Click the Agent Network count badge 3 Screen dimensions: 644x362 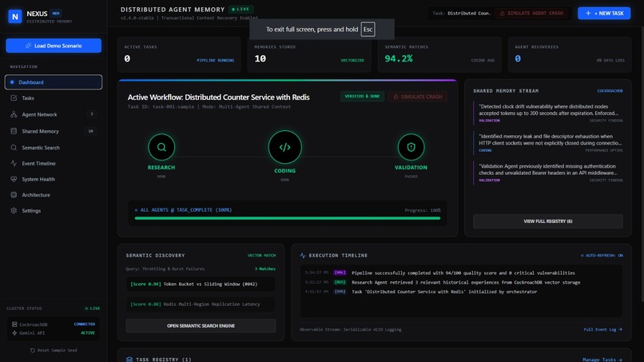92,114
